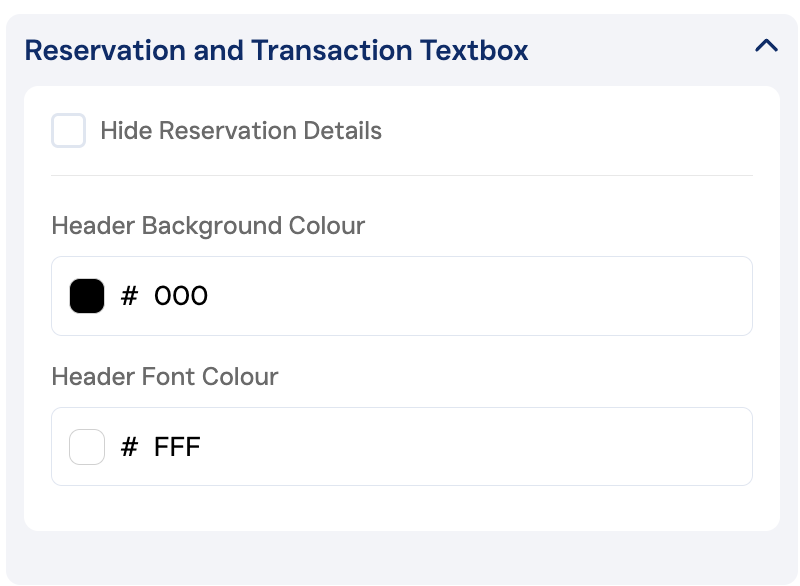Tick the Hide Reservation Details checkbox
Viewport: 800px width, 586px height.
(x=69, y=131)
